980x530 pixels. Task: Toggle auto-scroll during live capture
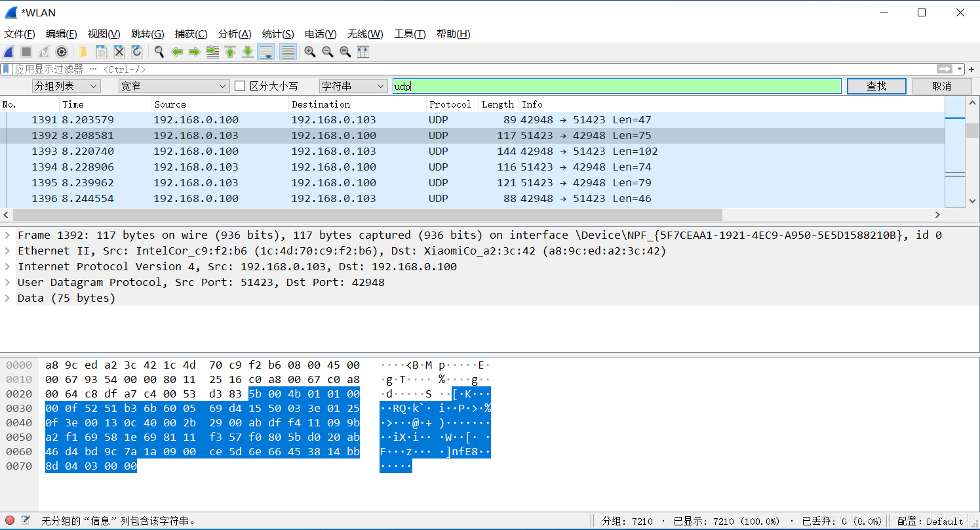pos(265,52)
